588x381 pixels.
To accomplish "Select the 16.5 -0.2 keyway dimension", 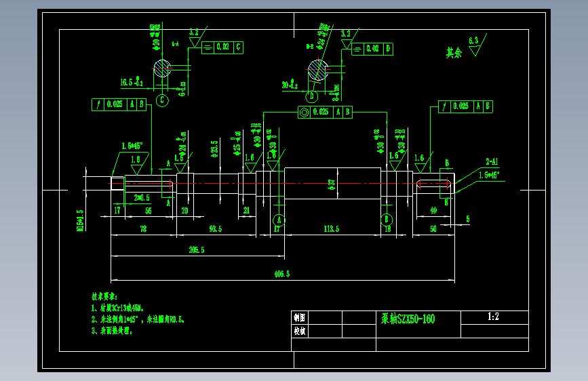I will pyautogui.click(x=132, y=82).
